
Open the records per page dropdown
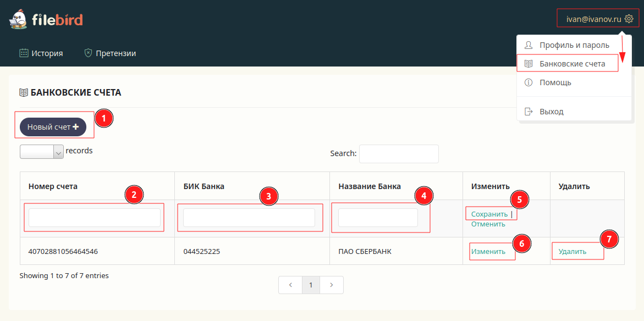(42, 152)
